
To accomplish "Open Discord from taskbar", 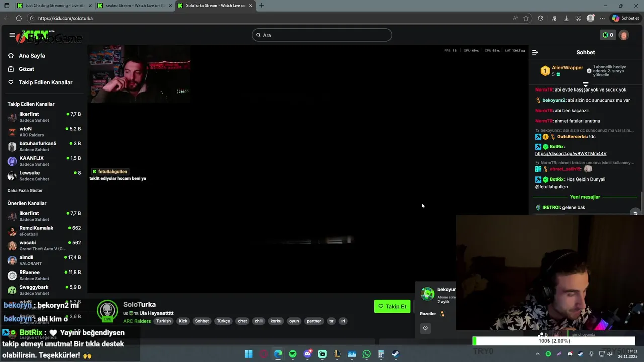I will (307, 354).
